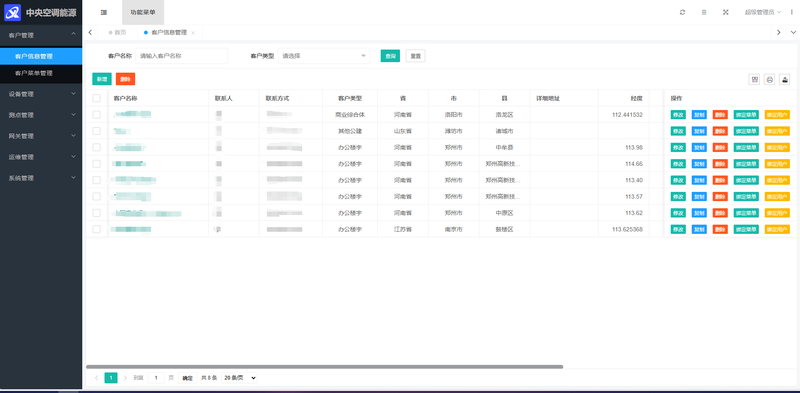Collapse sidebar with the hamburger menu icon

(104, 12)
